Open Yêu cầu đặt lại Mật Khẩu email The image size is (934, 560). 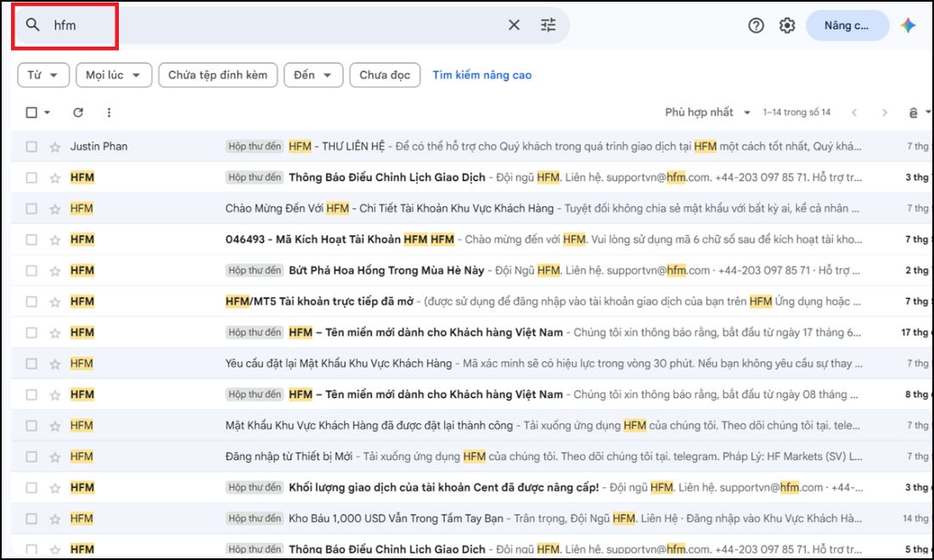[x=470, y=364]
